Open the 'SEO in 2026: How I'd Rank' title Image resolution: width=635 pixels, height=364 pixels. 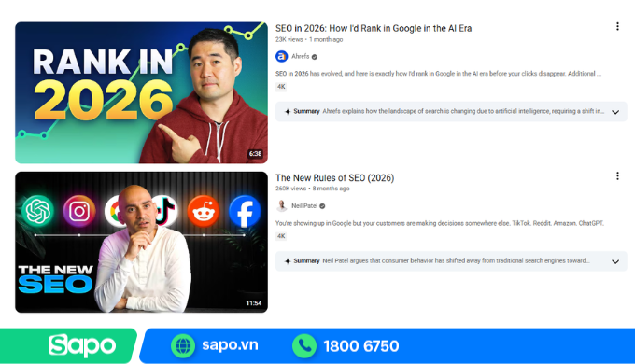(x=374, y=28)
